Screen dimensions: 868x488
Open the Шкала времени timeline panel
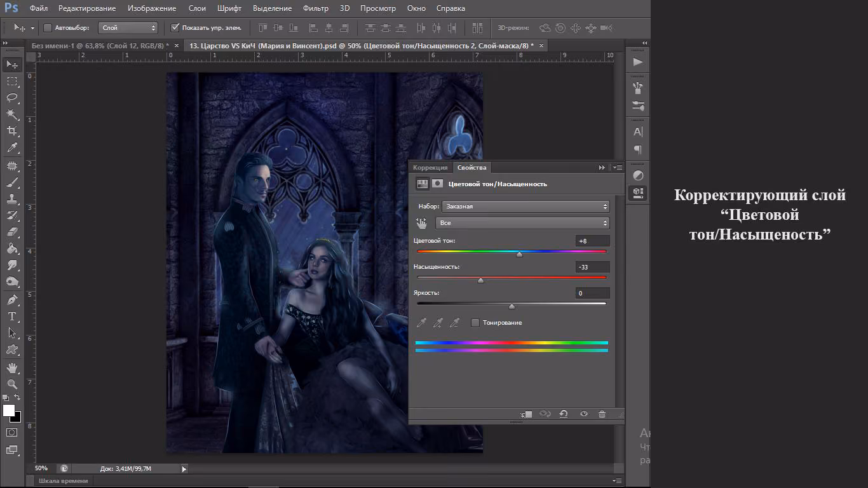[64, 481]
